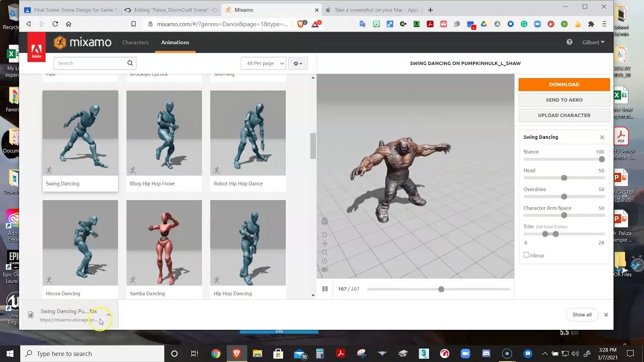The height and width of the screenshot is (362, 644).
Task: Click the Google Translate extension icon
Action: [363, 24]
